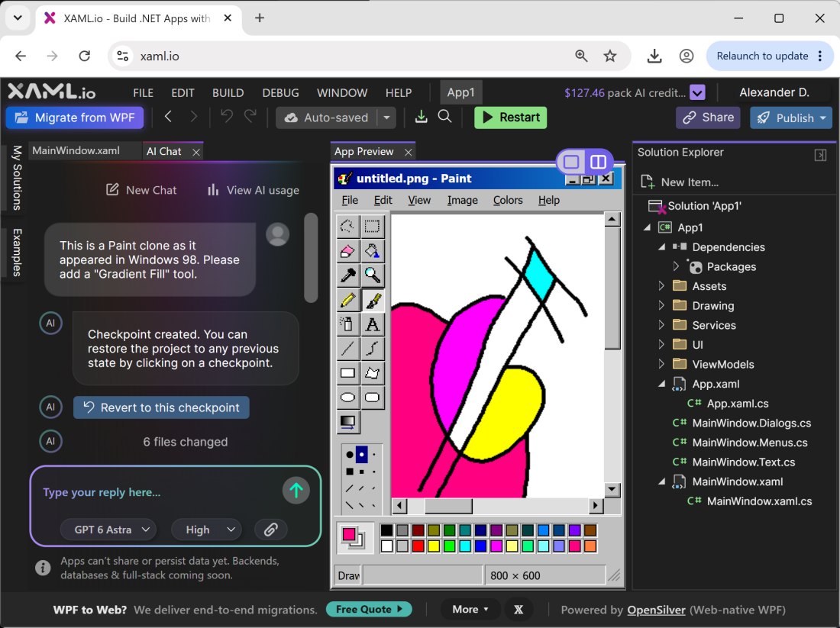Viewport: 840px width, 628px height.
Task: Select the rectangular Select tool in Paint
Action: pos(373,227)
